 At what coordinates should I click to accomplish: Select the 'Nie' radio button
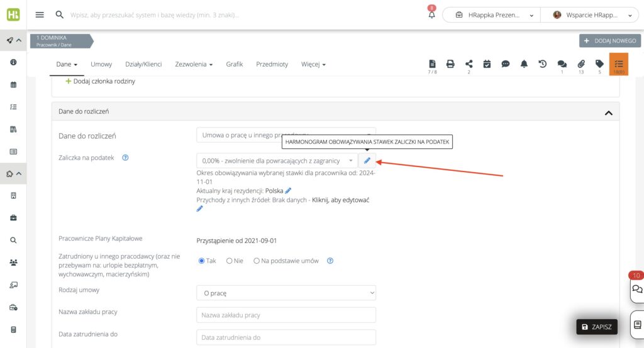(230, 261)
